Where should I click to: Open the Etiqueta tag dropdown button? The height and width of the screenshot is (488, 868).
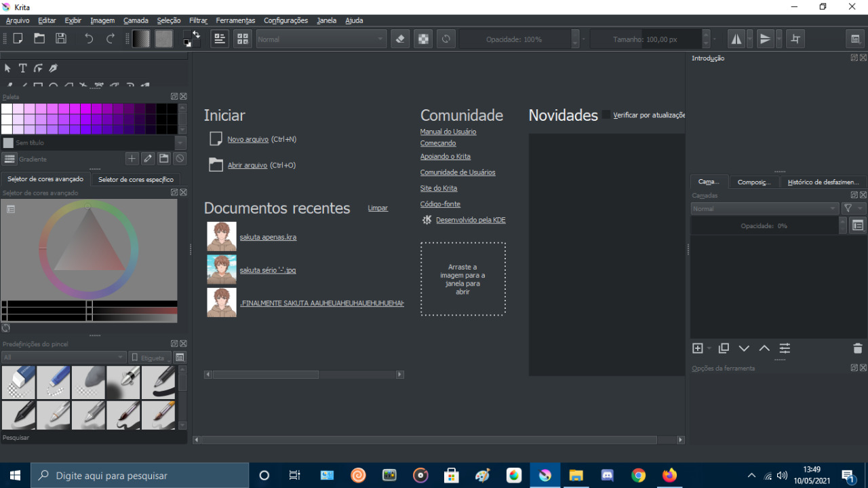click(149, 357)
